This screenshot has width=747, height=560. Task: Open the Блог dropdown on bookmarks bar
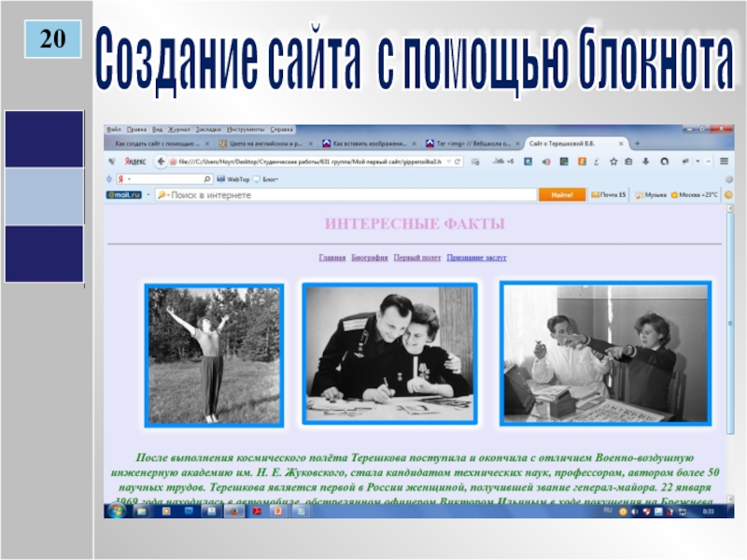[x=266, y=179]
